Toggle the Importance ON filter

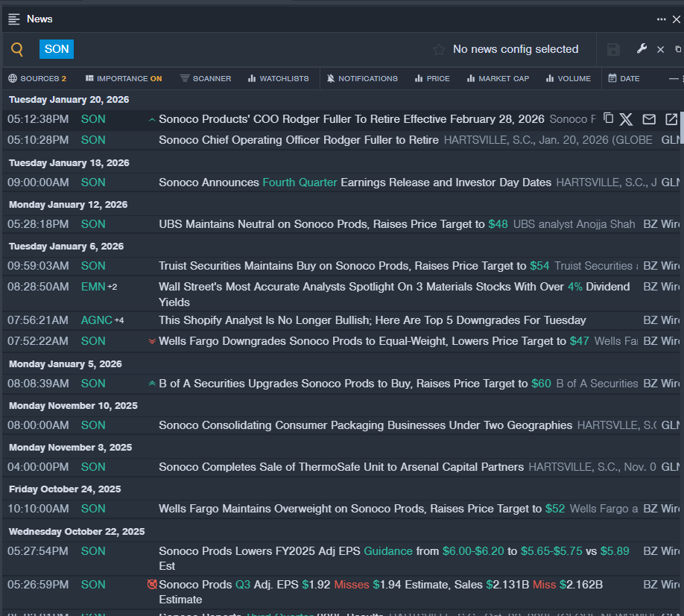pyautogui.click(x=124, y=78)
